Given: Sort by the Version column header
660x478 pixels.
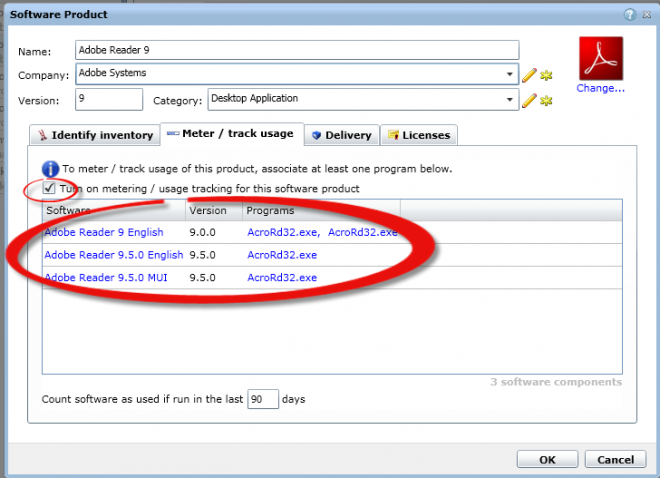Looking at the screenshot, I should pos(214,210).
